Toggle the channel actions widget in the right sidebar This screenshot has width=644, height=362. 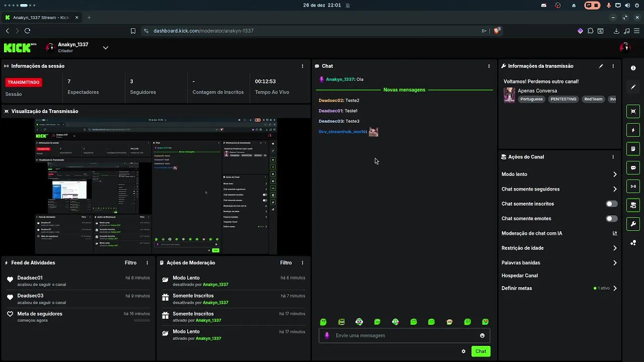click(x=633, y=205)
